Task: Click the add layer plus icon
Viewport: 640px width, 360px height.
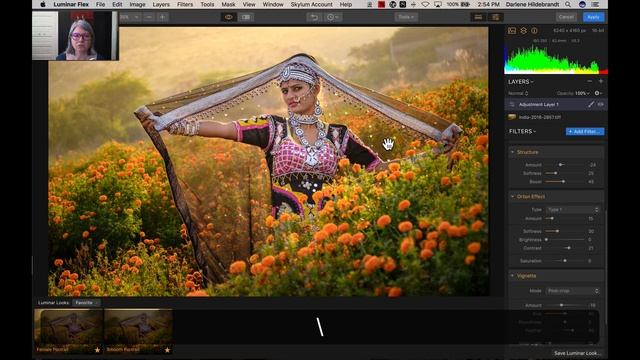Action: coord(601,81)
